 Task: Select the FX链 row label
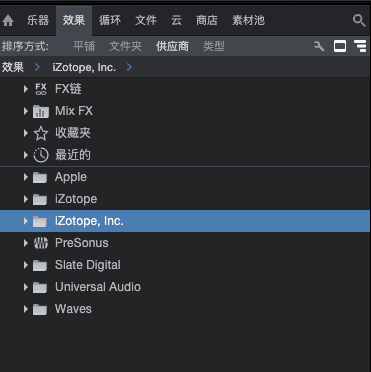coord(68,89)
